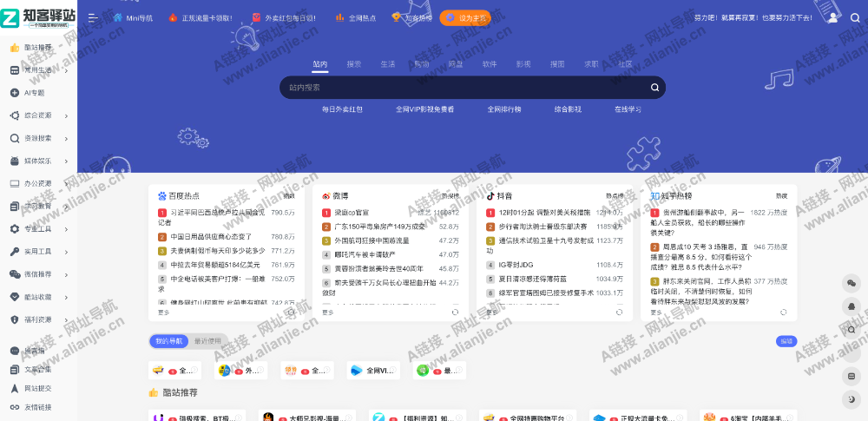Refresh the 知乎热榜 card
The height and width of the screenshot is (421, 868).
tap(783, 312)
